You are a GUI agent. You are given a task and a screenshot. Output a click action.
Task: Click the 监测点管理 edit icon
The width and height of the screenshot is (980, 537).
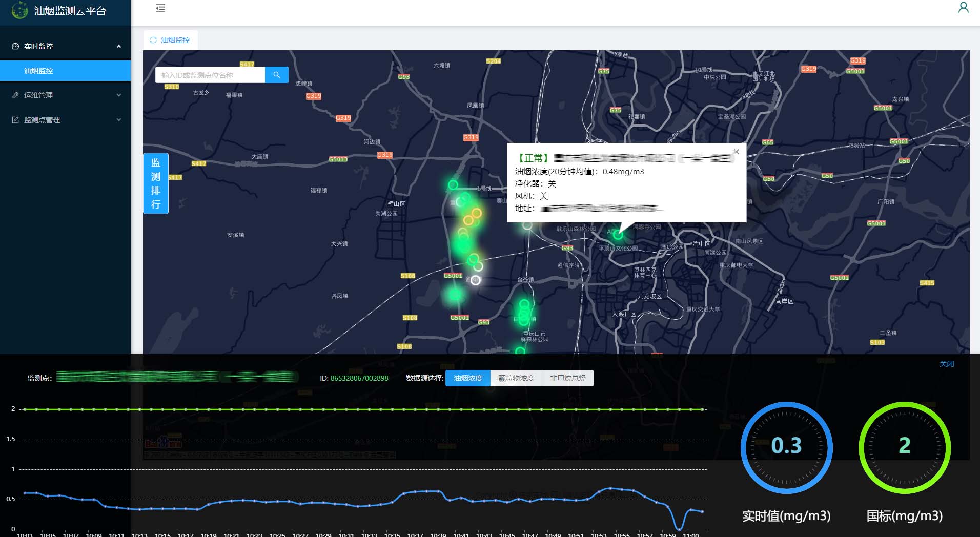[x=15, y=120]
